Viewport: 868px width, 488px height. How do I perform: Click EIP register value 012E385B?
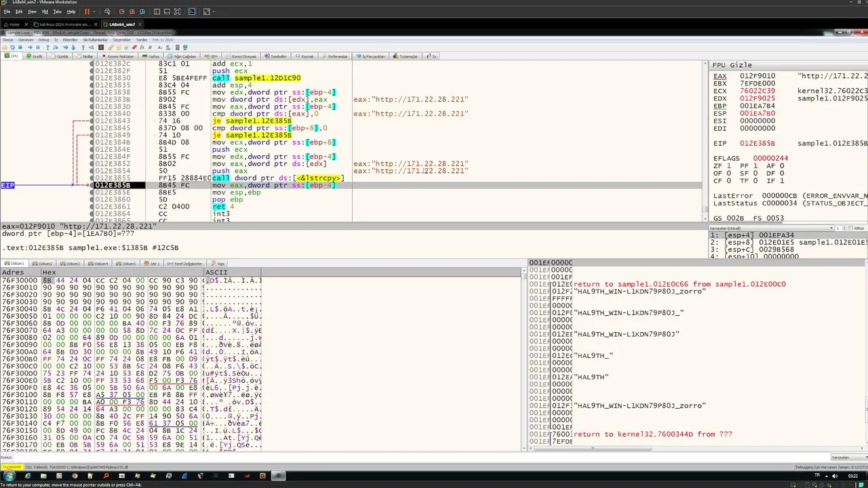tap(757, 144)
